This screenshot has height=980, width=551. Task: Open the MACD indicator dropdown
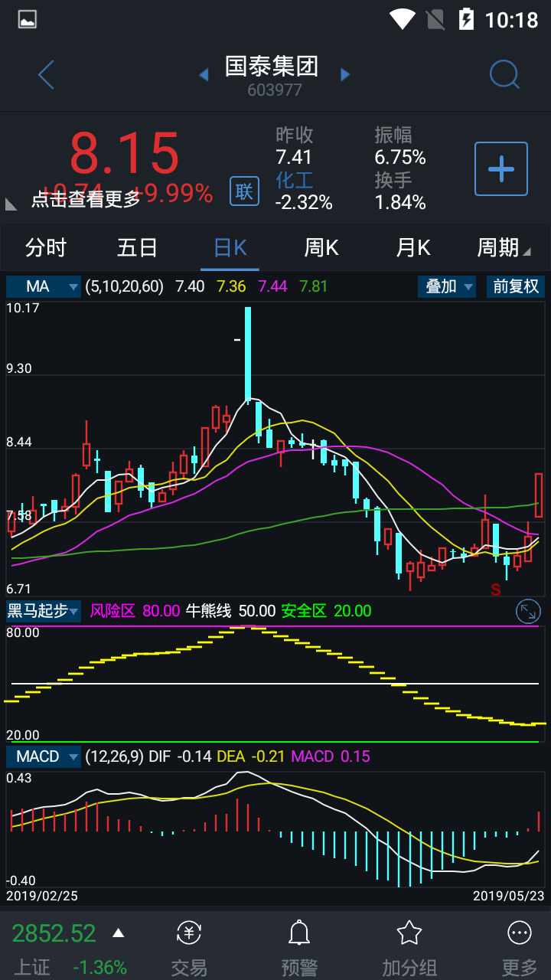[x=44, y=756]
